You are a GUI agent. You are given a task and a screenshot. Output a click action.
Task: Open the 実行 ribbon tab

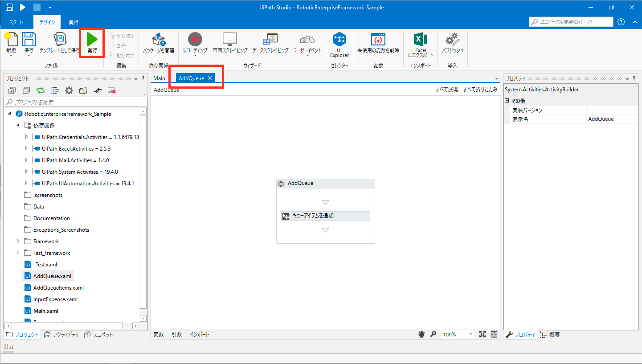click(x=74, y=22)
